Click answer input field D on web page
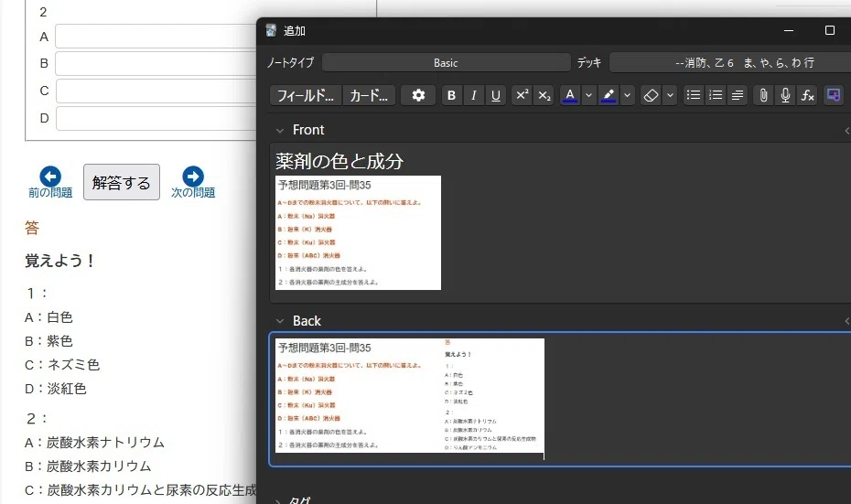Screen dimensions: 851x504 pyautogui.click(x=156, y=118)
